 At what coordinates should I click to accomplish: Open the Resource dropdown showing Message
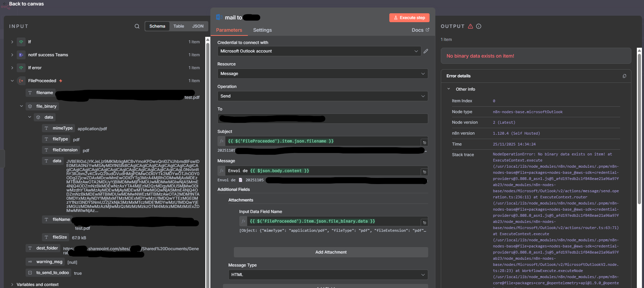pos(322,74)
